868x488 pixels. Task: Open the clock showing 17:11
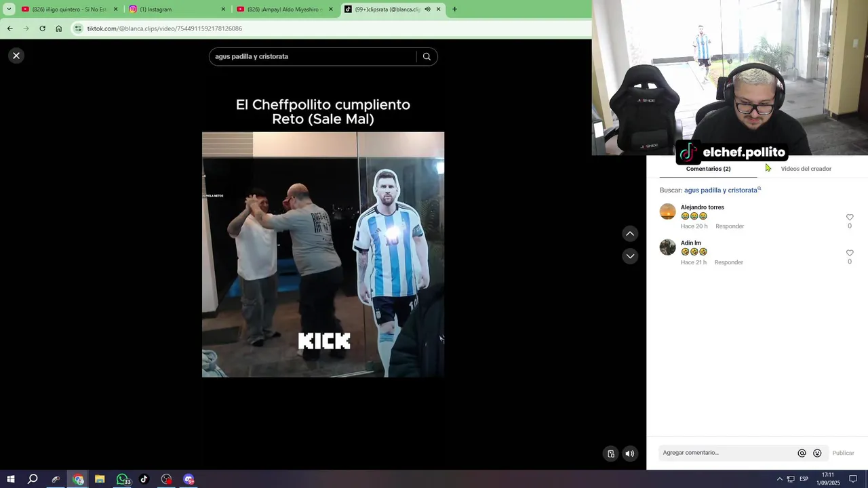[828, 479]
